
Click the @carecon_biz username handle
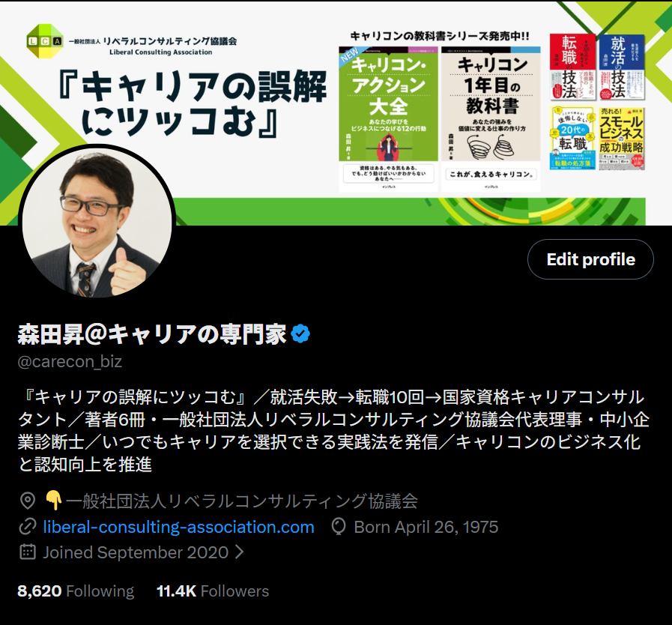[70, 361]
